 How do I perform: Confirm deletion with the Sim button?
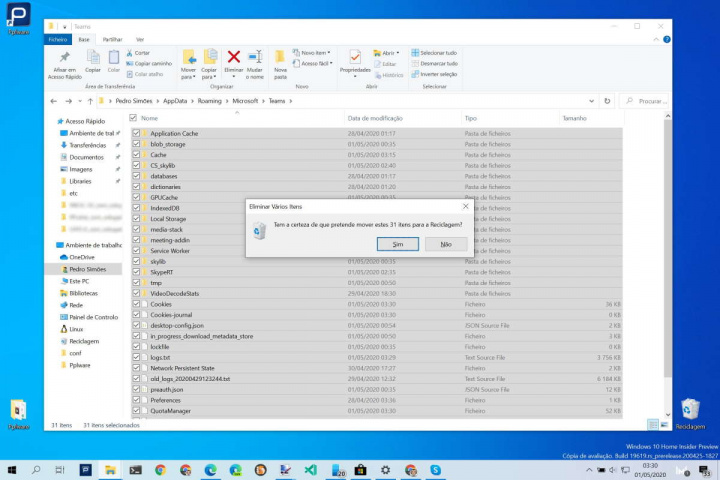point(398,244)
